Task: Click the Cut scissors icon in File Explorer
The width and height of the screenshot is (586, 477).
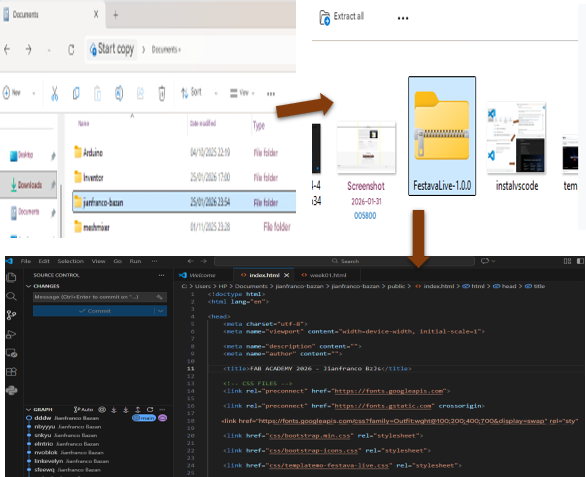Action: click(x=55, y=93)
